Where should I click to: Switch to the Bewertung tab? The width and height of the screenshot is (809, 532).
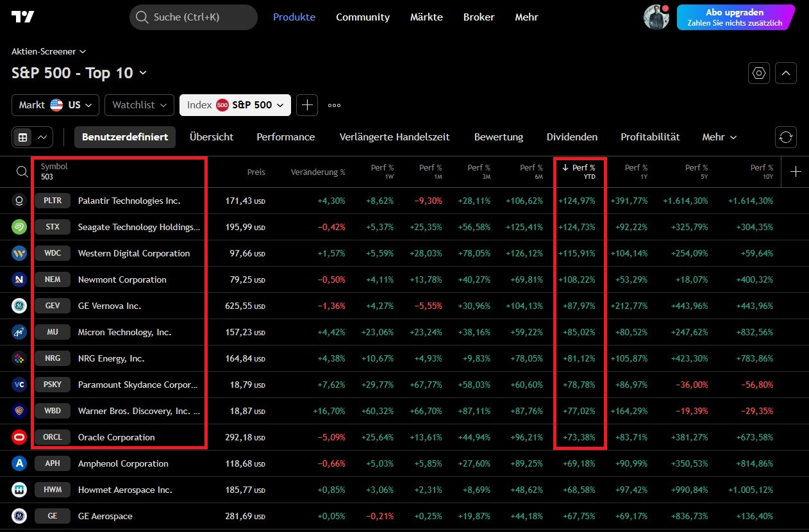[x=499, y=137]
